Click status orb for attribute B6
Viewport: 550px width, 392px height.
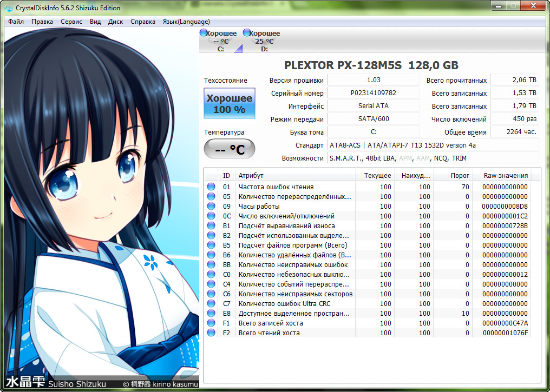[211, 255]
